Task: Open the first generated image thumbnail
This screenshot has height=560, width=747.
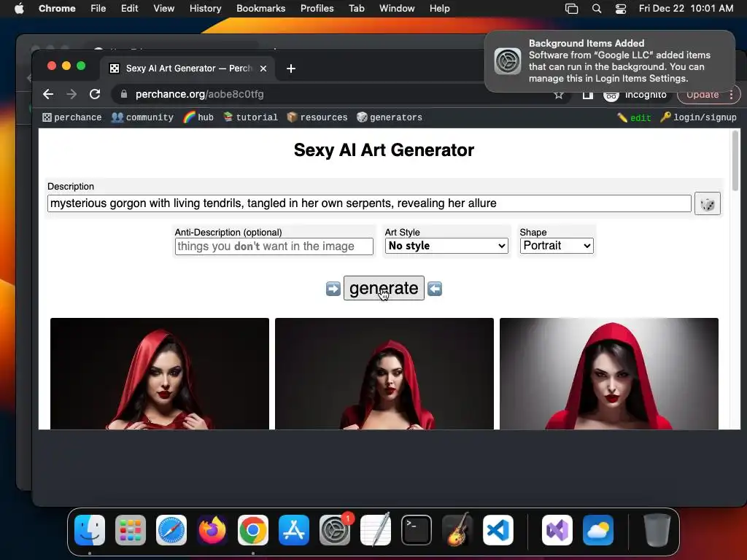Action: click(x=160, y=374)
